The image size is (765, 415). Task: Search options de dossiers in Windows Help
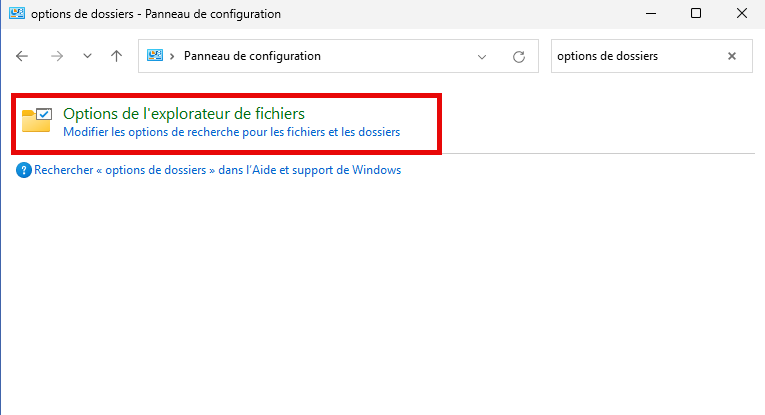click(x=218, y=170)
